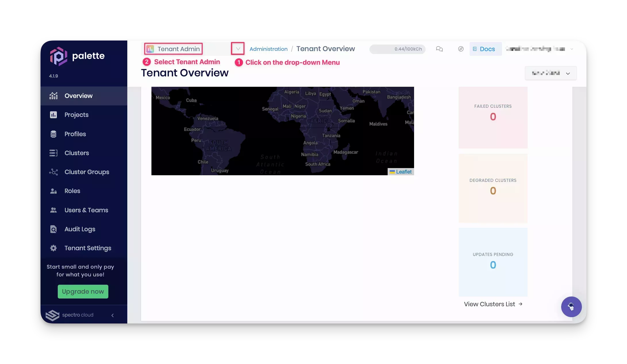Click the drop-down menu chevron button
Viewport: 627px width, 364px height.
click(238, 49)
